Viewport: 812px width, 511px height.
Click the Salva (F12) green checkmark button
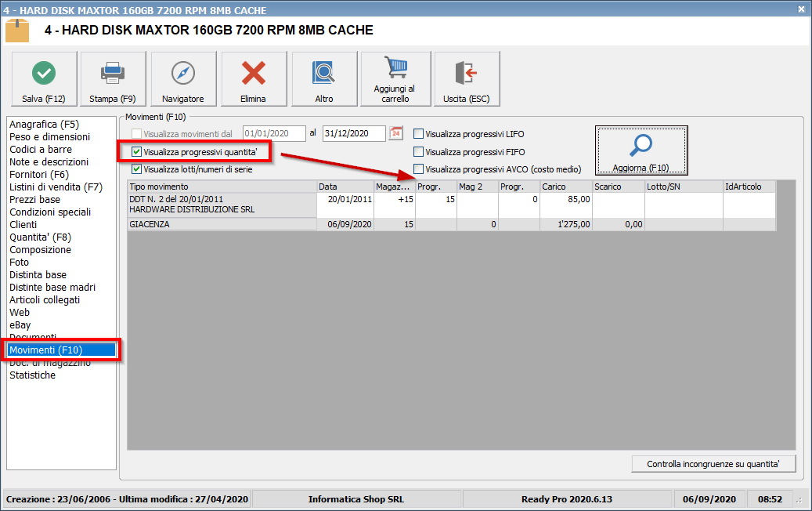[44, 79]
